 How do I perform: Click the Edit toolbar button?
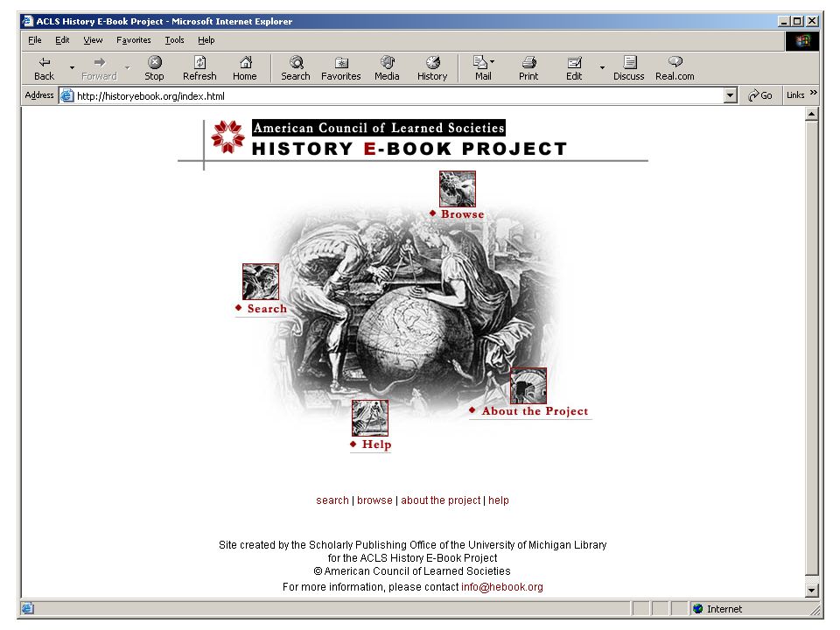574,68
